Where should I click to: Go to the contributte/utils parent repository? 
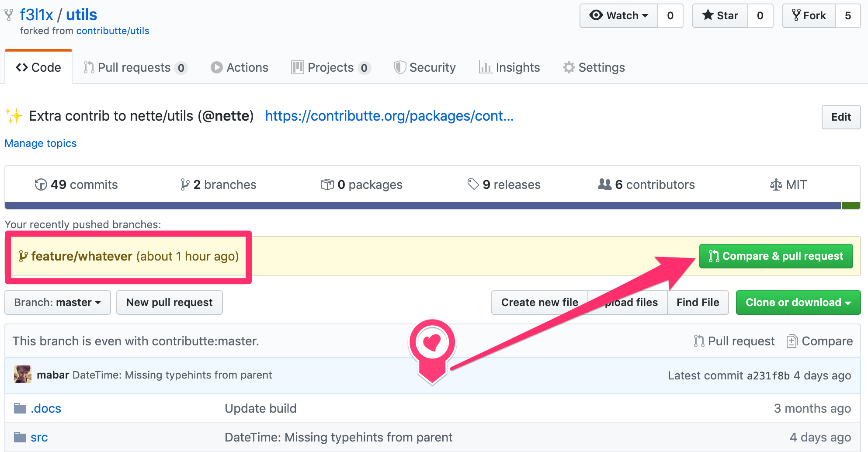[x=113, y=31]
